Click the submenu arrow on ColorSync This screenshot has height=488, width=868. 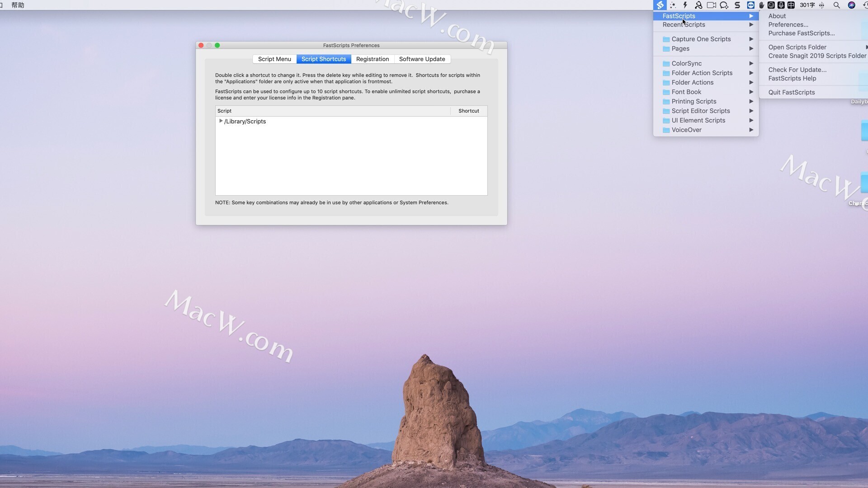751,63
